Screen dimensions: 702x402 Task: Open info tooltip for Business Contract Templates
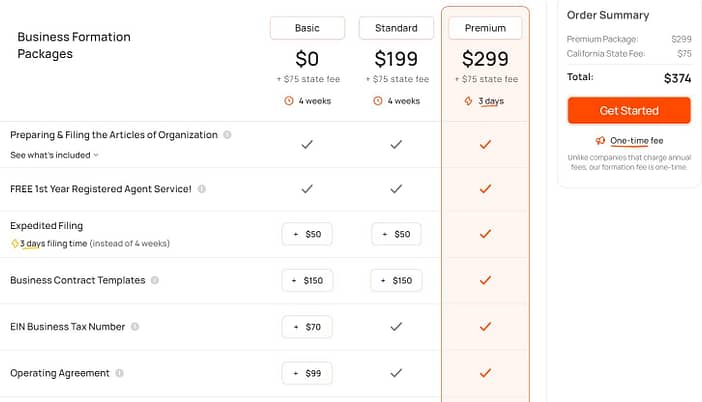[154, 280]
